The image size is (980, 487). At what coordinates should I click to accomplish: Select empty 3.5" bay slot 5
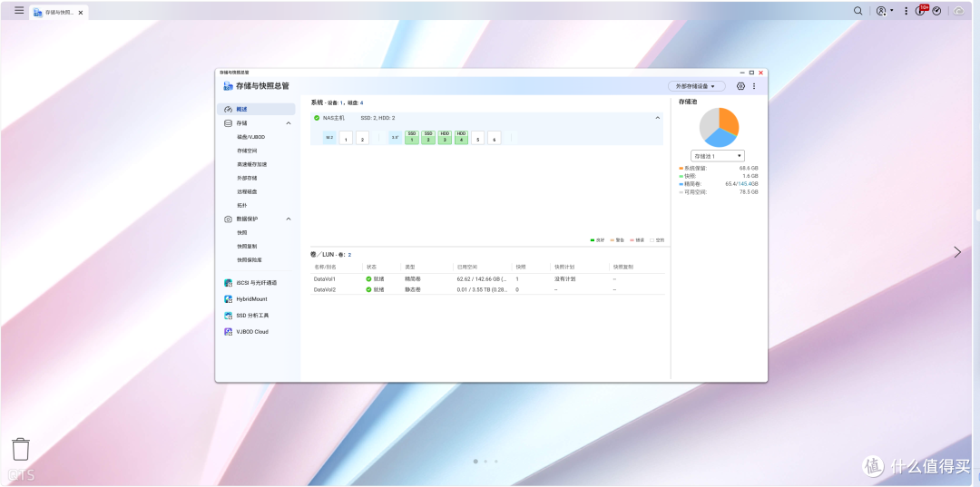click(x=477, y=137)
